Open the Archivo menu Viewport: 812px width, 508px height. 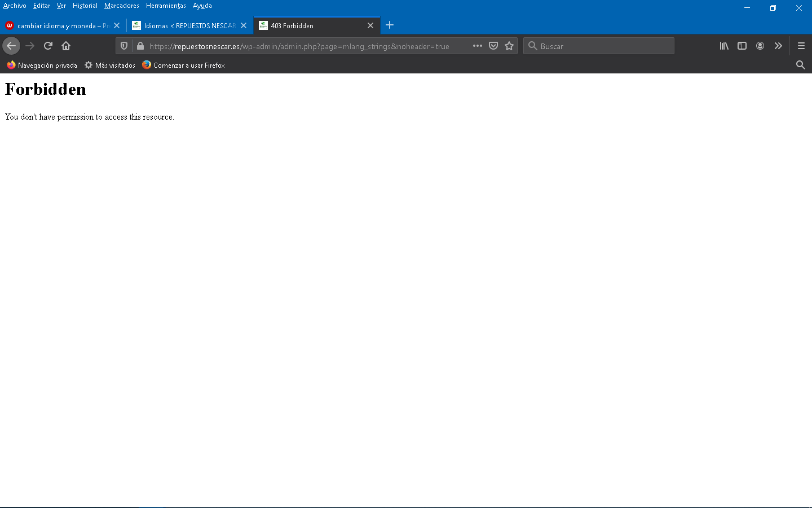point(15,6)
